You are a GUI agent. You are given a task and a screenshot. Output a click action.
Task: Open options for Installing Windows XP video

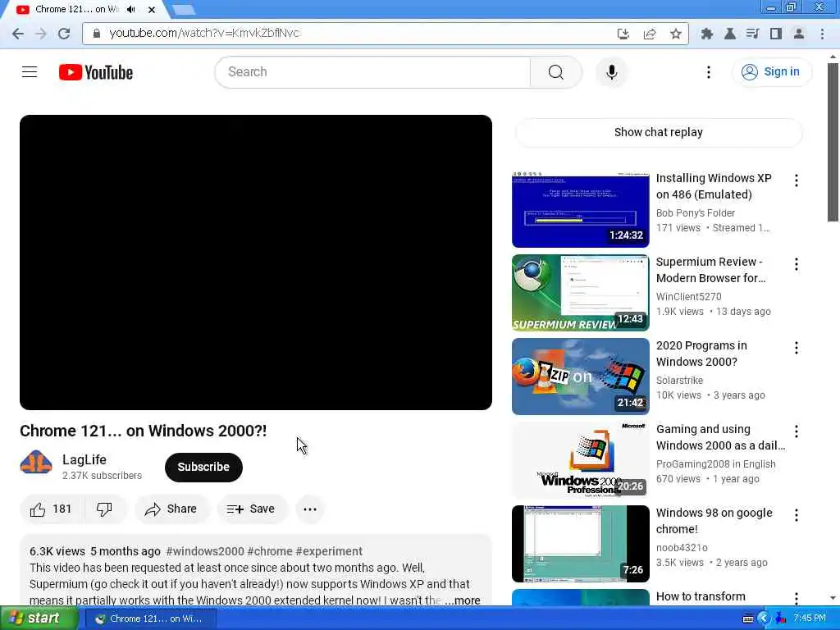796,180
